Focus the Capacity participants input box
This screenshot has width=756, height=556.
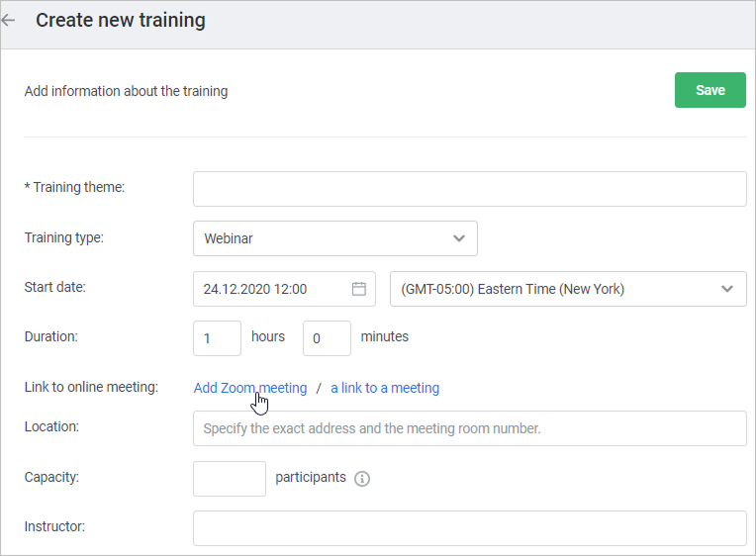230,478
